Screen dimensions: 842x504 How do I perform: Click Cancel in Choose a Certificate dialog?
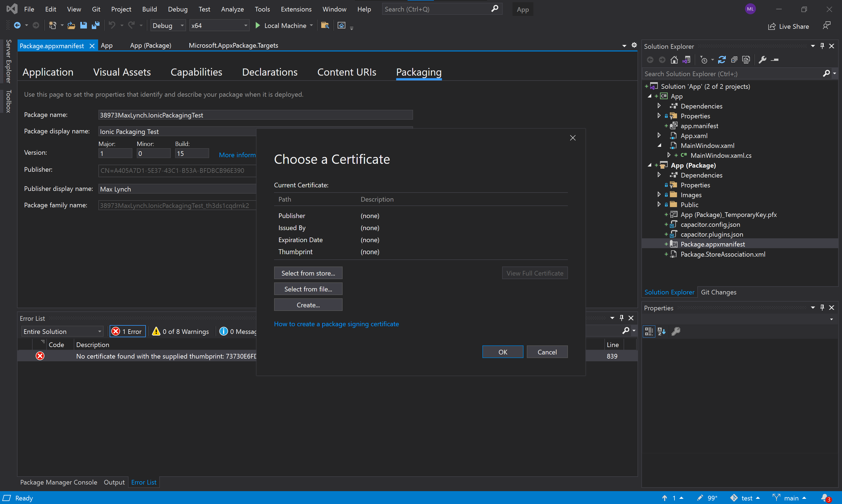[547, 352]
